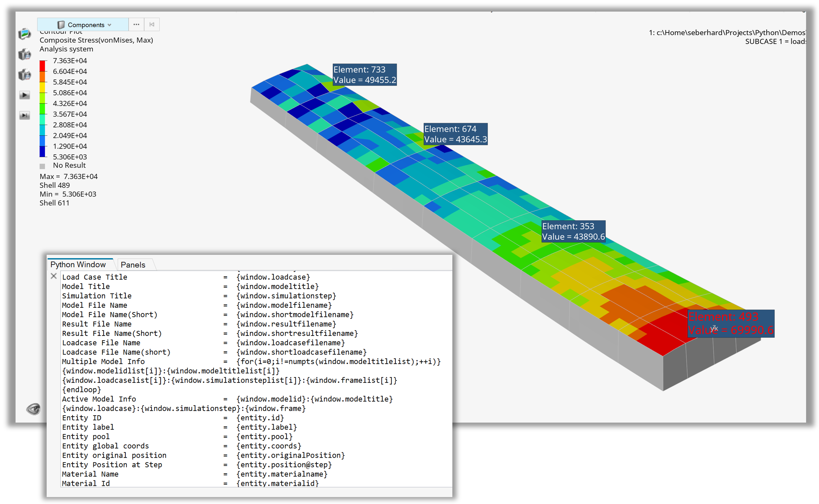The height and width of the screenshot is (504, 819).
Task: Select the orange legend color band
Action: [x=42, y=77]
